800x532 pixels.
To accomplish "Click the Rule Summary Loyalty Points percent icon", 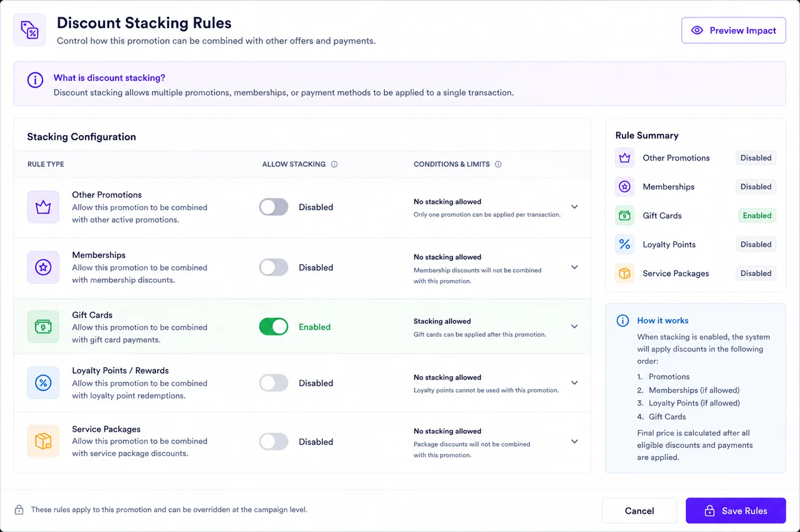I will (625, 244).
